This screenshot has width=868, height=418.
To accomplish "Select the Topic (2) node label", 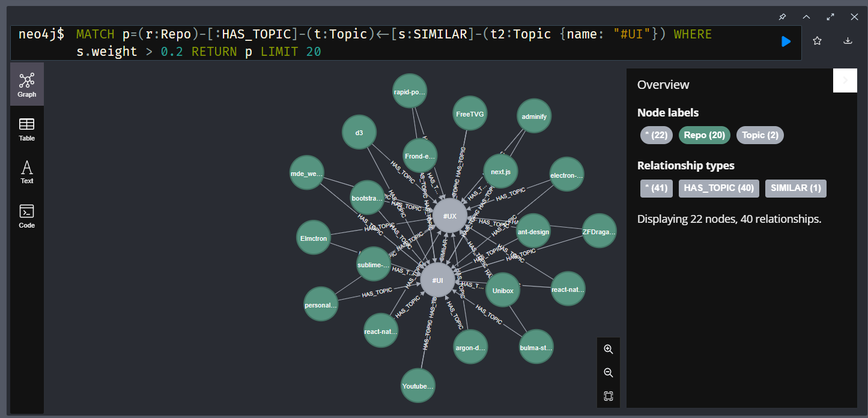I will (760, 135).
